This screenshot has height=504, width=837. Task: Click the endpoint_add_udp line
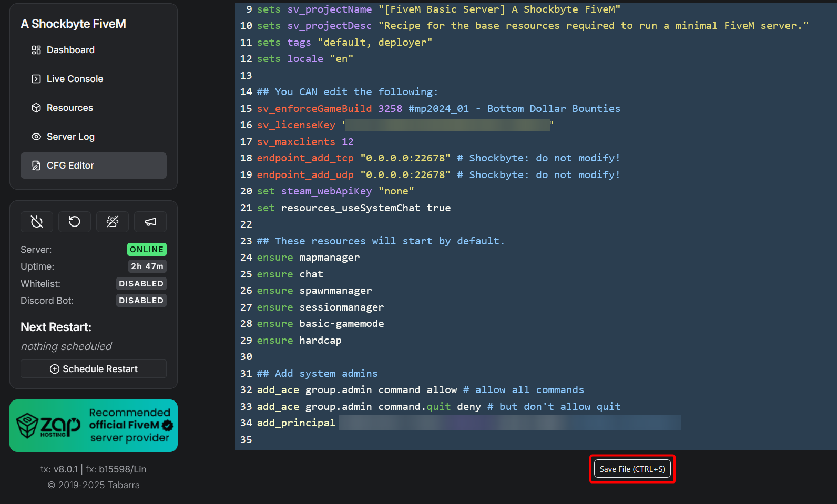coord(438,175)
